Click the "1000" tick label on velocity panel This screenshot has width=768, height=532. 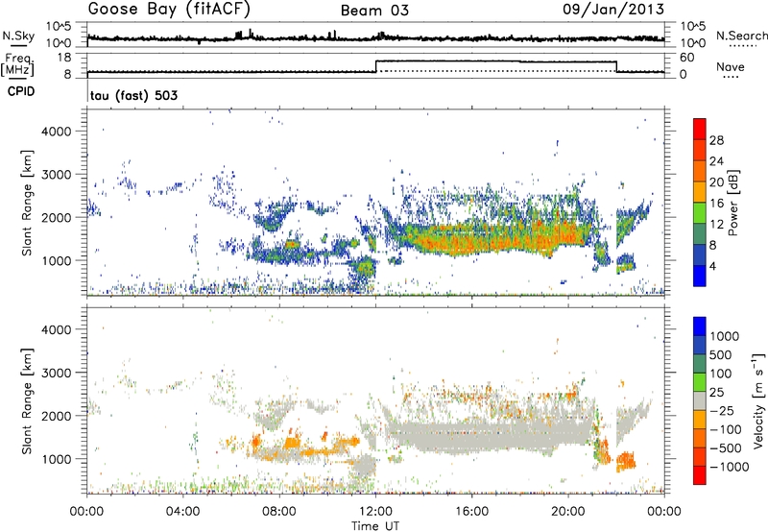[x=56, y=459]
